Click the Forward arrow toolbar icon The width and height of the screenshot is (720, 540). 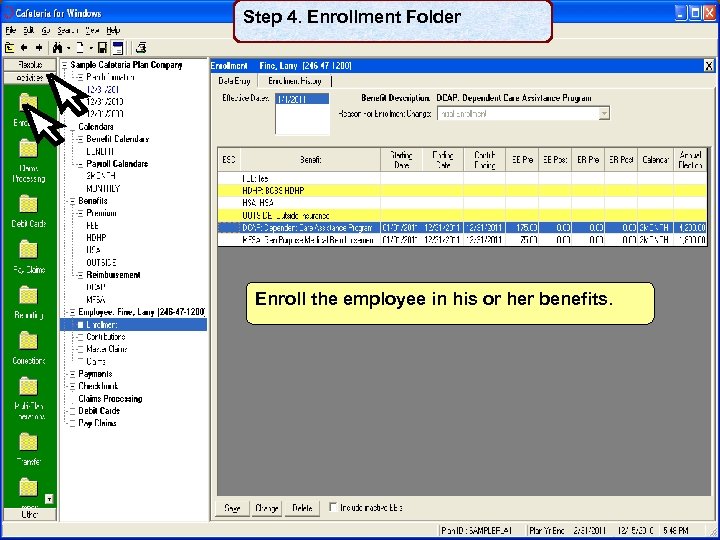click(x=39, y=47)
